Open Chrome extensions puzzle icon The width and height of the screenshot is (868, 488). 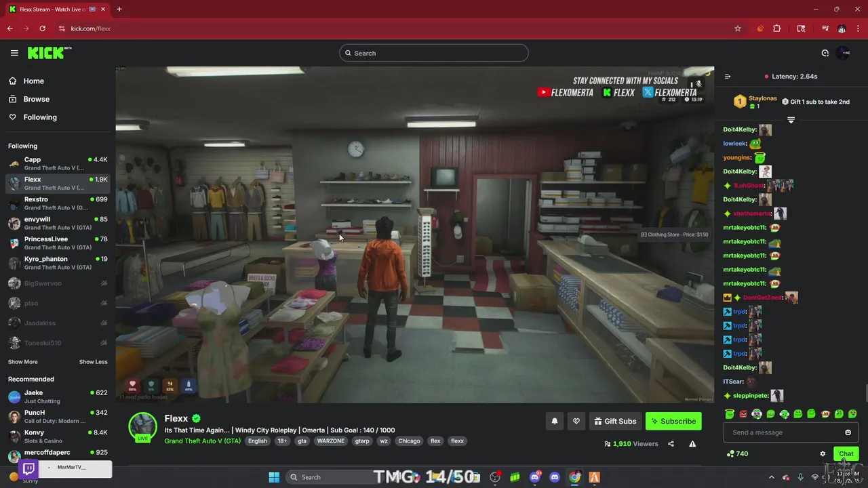[777, 28]
